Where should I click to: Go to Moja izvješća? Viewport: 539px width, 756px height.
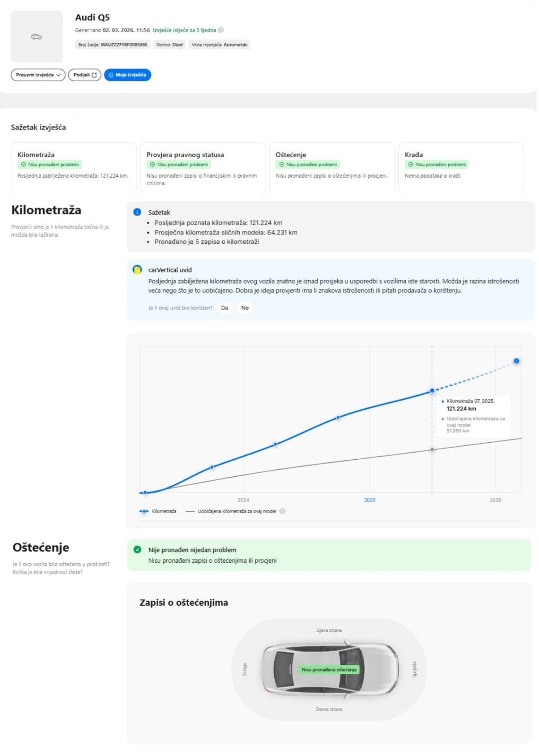point(128,75)
